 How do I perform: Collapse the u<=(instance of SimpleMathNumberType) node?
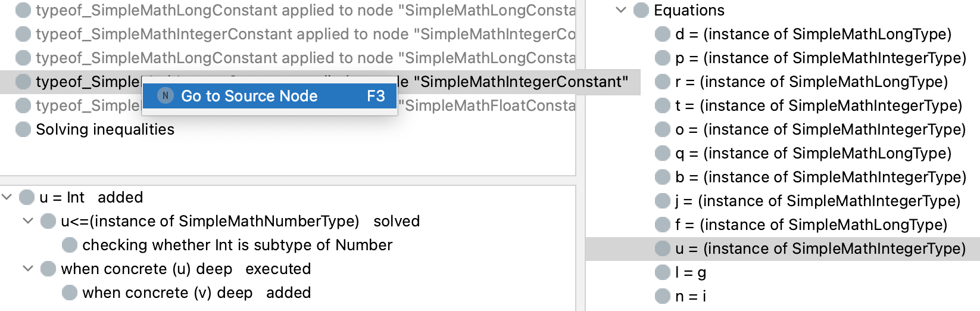[x=28, y=221]
